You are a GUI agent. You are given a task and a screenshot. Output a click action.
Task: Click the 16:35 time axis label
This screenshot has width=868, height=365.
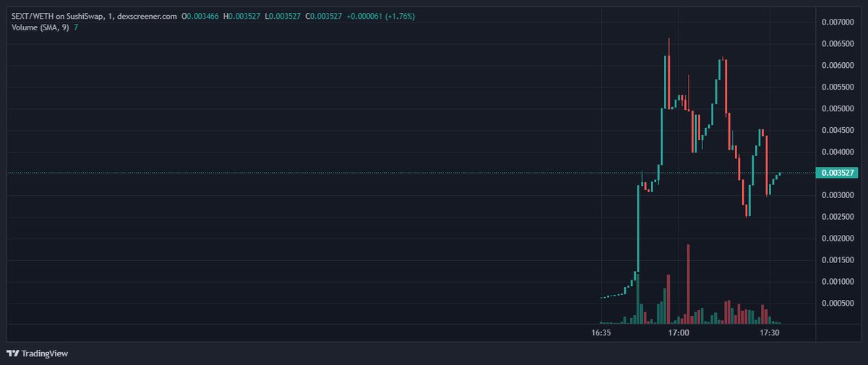pyautogui.click(x=602, y=333)
